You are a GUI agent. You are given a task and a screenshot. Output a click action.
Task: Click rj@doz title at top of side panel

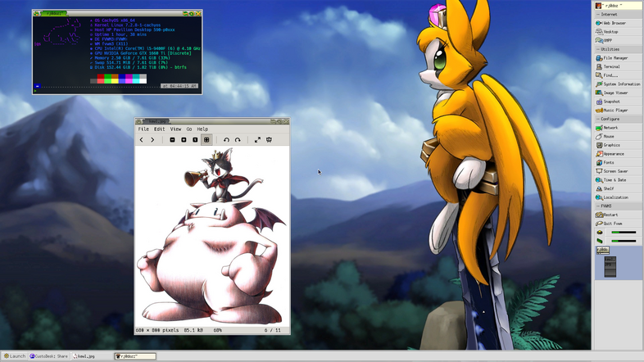click(x=618, y=6)
